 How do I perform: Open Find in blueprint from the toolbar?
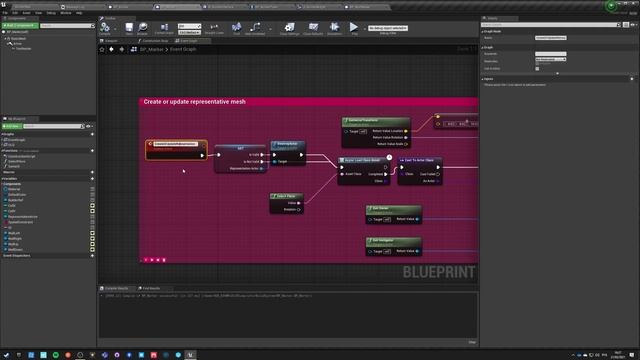point(236,28)
